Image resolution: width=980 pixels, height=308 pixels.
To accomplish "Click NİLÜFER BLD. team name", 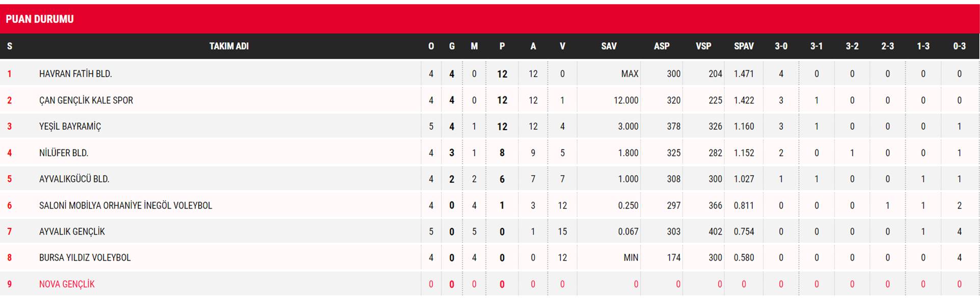I will (x=64, y=153).
